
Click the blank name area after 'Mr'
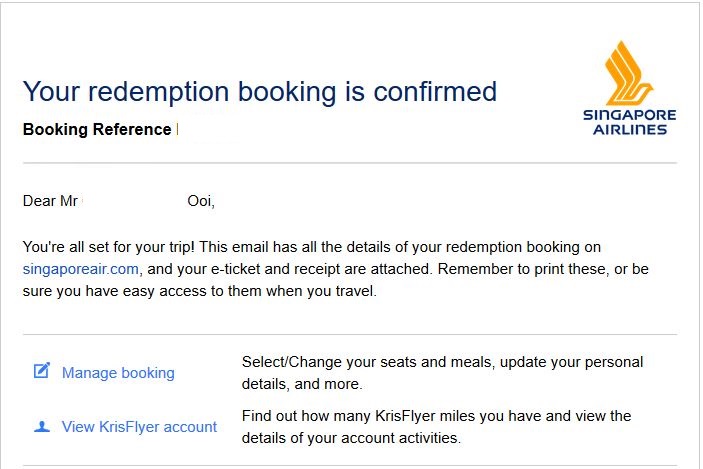[134, 201]
